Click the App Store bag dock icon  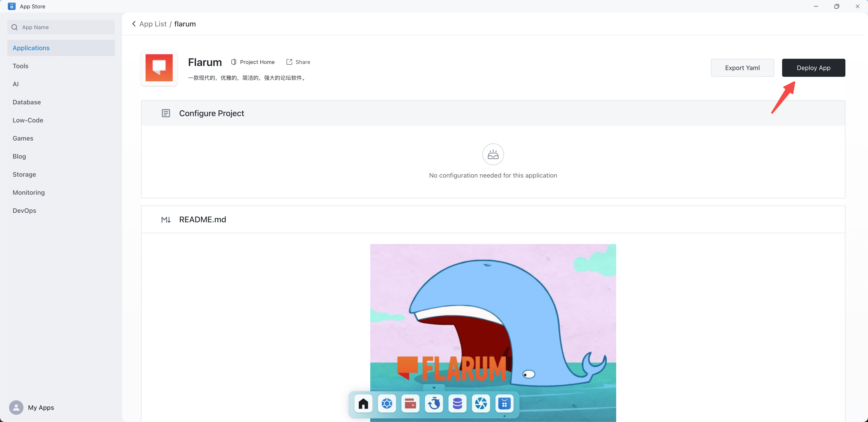click(x=505, y=403)
